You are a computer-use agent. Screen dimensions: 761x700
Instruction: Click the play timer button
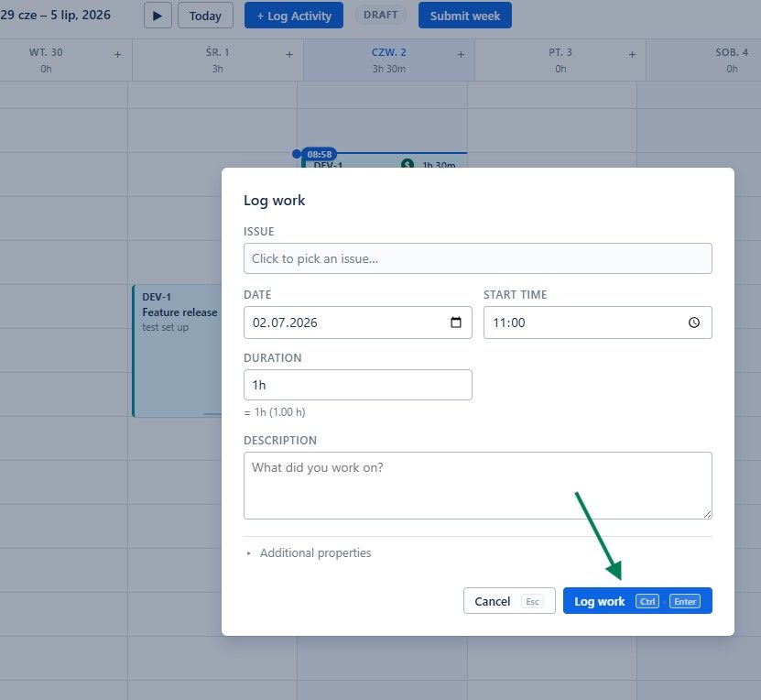pos(158,16)
